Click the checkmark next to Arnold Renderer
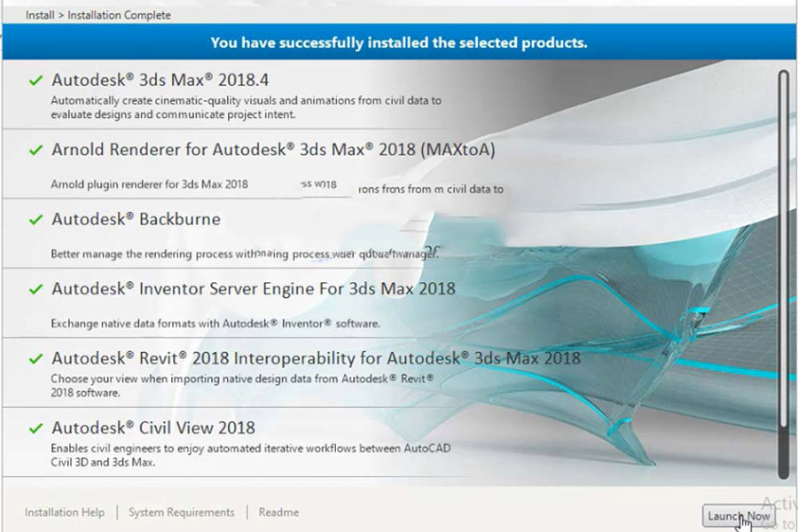 (x=35, y=151)
